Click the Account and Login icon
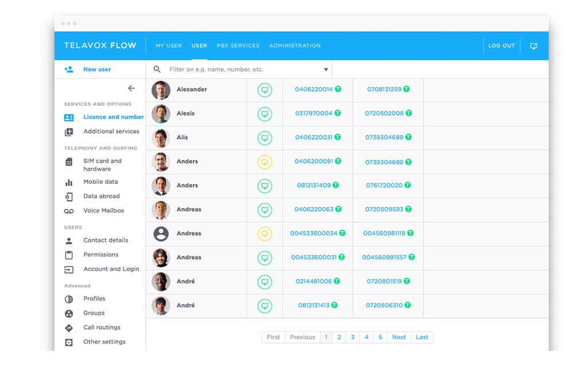The height and width of the screenshot is (373, 588). (x=69, y=270)
